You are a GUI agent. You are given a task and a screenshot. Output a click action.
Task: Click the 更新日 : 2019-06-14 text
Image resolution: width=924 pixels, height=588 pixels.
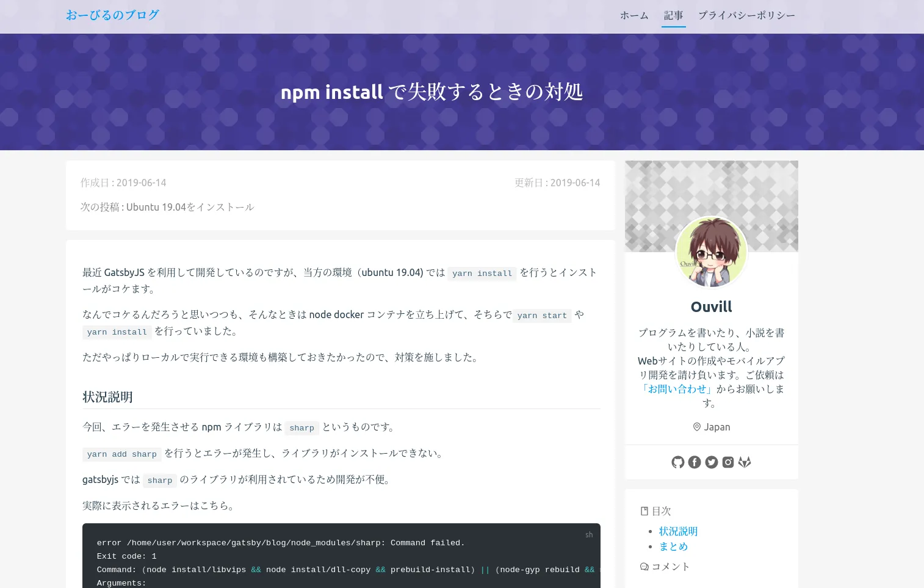click(557, 183)
